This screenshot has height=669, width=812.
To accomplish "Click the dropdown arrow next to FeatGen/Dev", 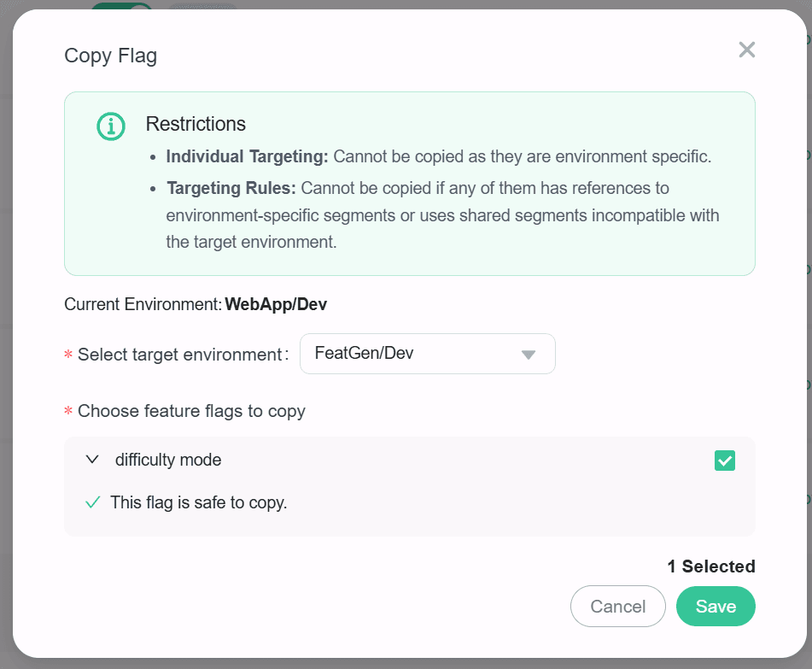I will pos(528,355).
